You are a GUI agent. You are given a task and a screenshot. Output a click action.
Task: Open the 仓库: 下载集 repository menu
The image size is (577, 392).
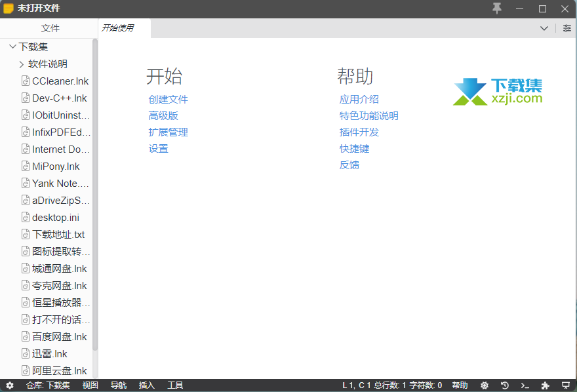tap(48, 385)
